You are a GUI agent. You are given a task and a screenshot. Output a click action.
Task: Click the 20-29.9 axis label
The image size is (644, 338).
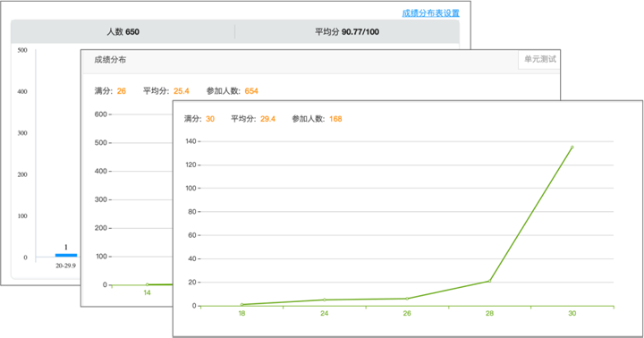tap(65, 266)
